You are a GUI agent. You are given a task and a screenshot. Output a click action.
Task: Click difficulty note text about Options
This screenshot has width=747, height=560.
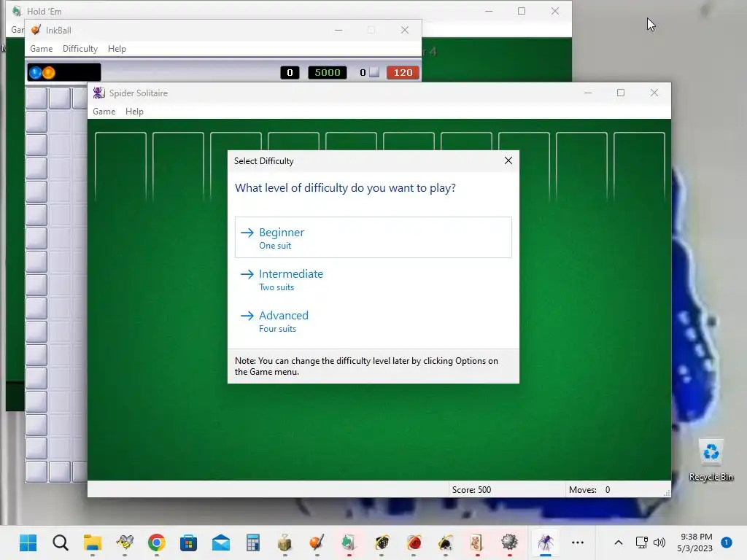point(366,366)
